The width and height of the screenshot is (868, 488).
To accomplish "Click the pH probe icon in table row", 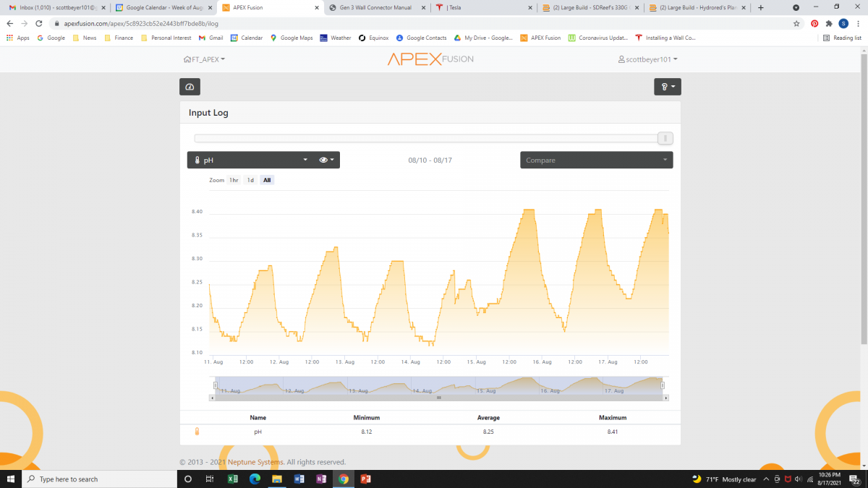I will [197, 432].
